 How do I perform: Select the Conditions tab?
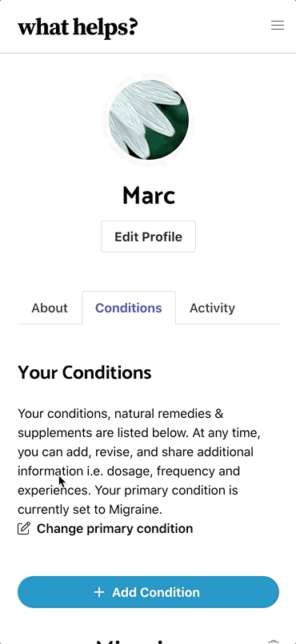click(129, 308)
